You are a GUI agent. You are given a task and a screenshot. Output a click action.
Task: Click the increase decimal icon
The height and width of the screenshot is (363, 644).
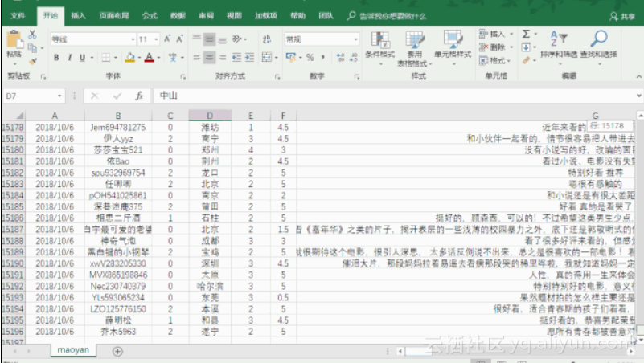[x=340, y=58]
